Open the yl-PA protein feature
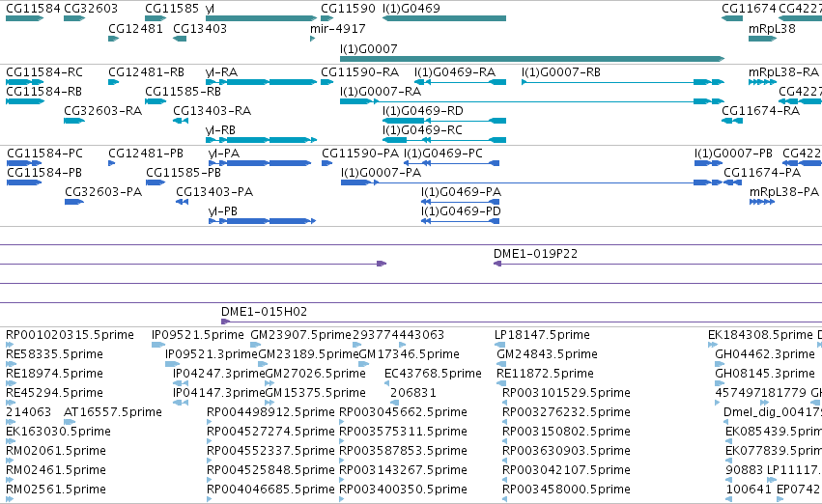Image resolution: width=822 pixels, height=504 pixels. [260, 163]
